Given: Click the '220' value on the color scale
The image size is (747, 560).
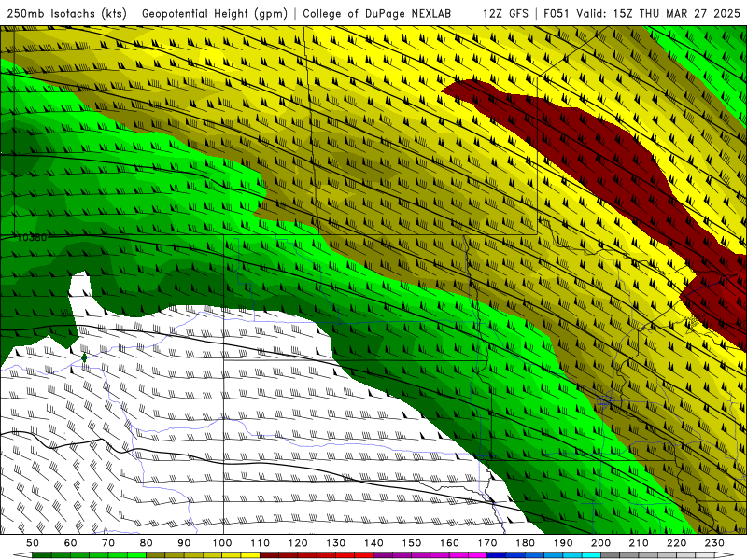Looking at the screenshot, I should point(676,543).
